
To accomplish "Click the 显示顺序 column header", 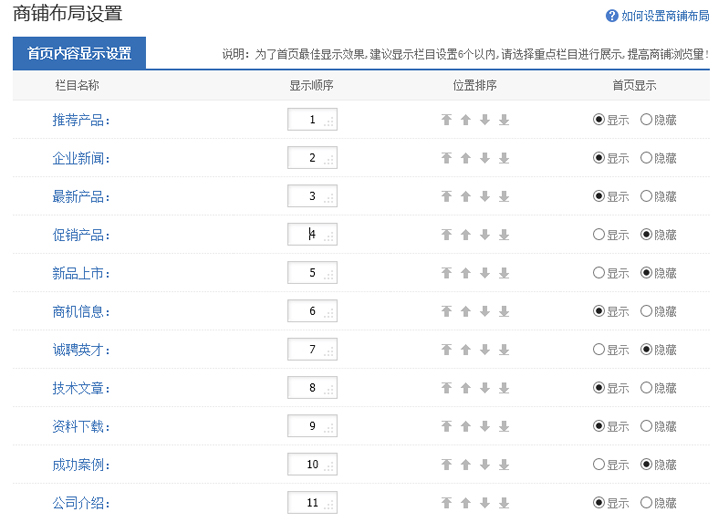I will [311, 85].
